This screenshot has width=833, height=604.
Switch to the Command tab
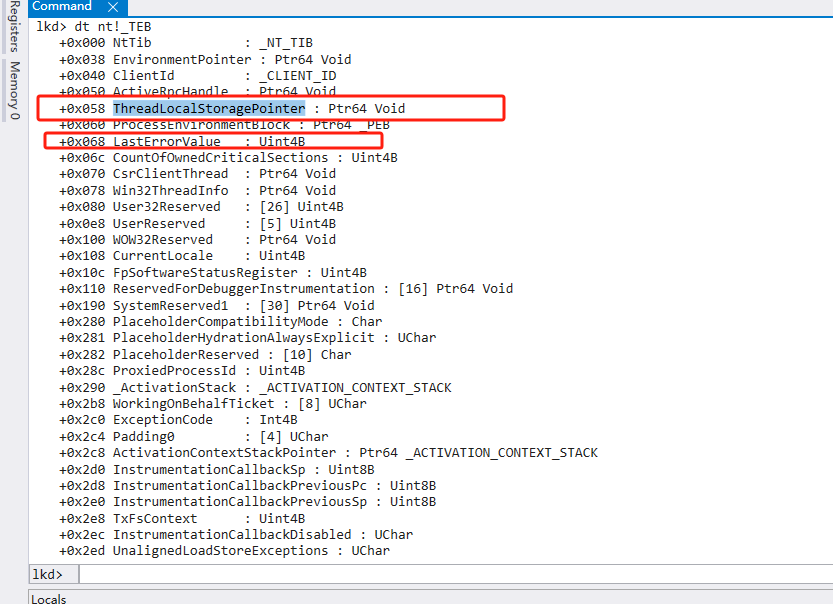[x=62, y=7]
